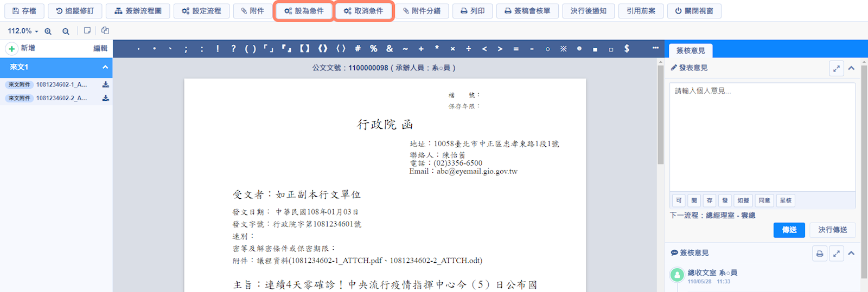Collapse the 發表意見 section with the chevron
Screen dimensions: 868x292
[851, 68]
